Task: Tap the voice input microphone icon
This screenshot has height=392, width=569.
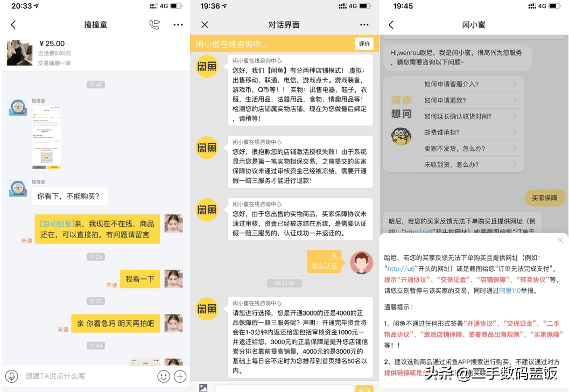Action: coord(12,376)
